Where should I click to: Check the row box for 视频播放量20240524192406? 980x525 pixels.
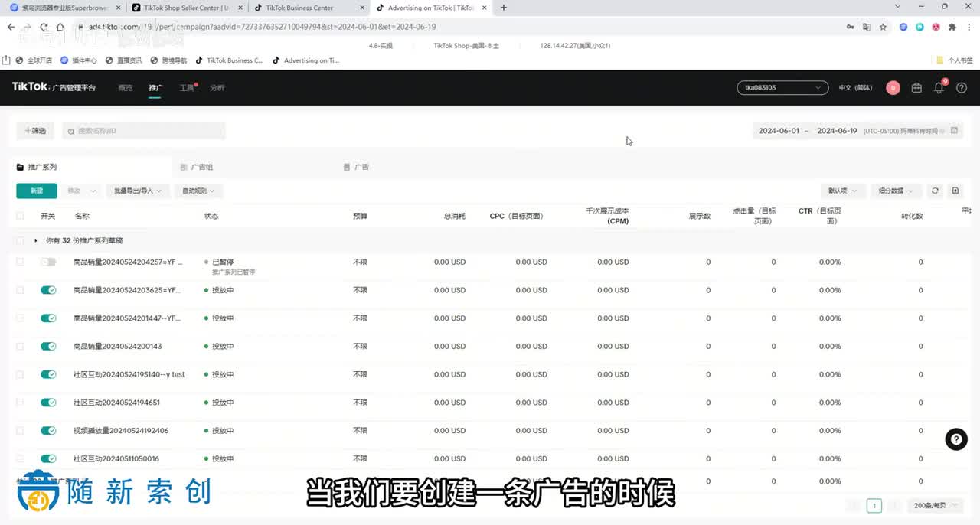(x=21, y=430)
